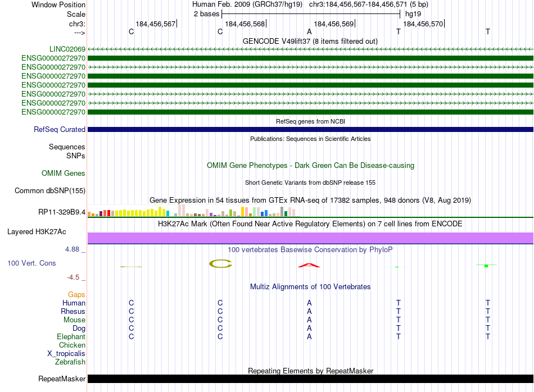This screenshot has height=392, width=534.
Task: Click the red A logo in PhyloP track
Action: [309, 266]
